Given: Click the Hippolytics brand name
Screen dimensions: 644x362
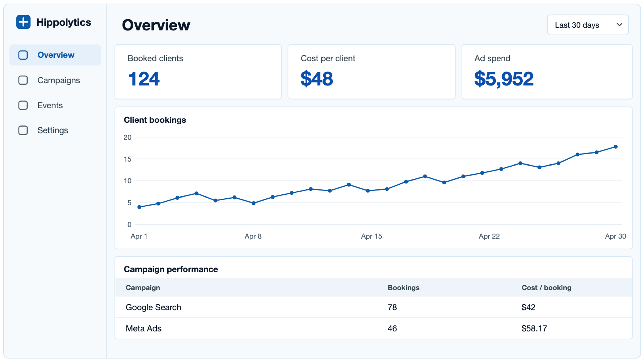Looking at the screenshot, I should [x=64, y=22].
